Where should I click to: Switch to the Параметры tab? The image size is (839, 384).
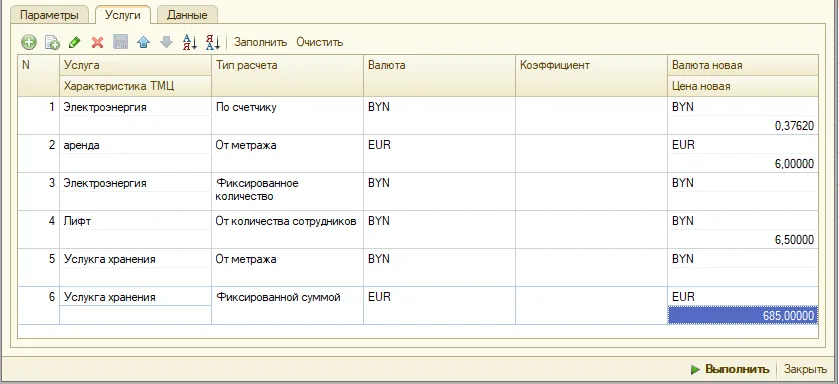click(x=49, y=15)
